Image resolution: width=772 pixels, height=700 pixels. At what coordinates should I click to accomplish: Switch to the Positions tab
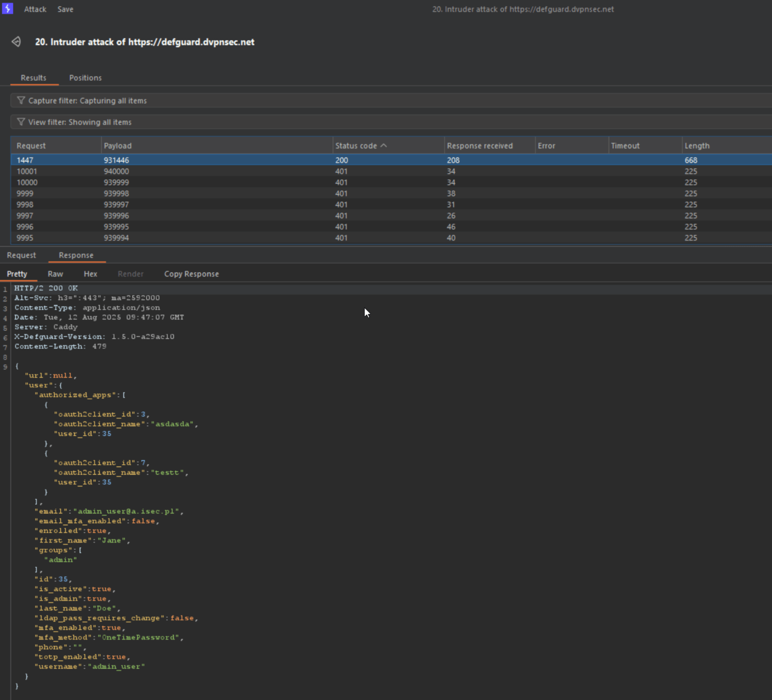pos(85,78)
